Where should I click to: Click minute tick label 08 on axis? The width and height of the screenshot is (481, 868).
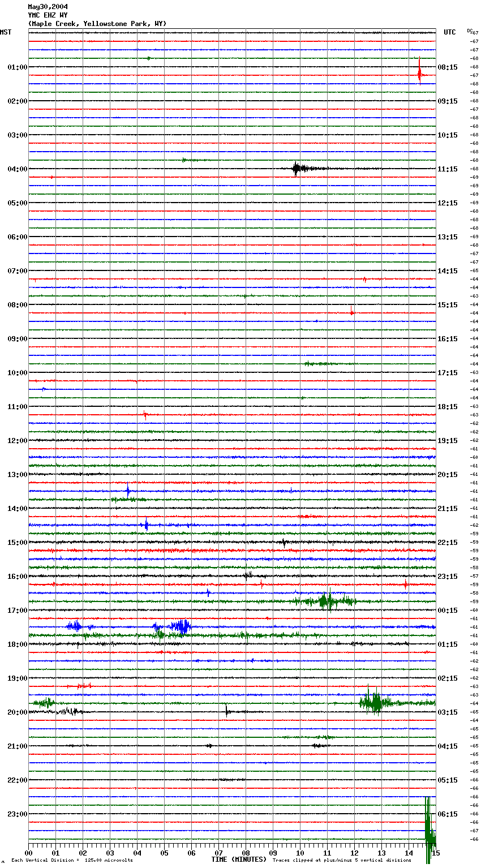coord(246,853)
